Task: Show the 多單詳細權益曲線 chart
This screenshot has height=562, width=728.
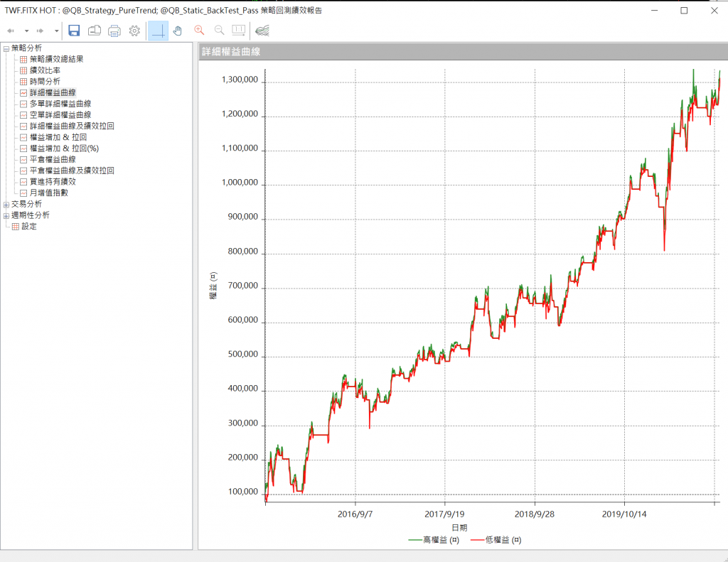Action: [x=60, y=104]
